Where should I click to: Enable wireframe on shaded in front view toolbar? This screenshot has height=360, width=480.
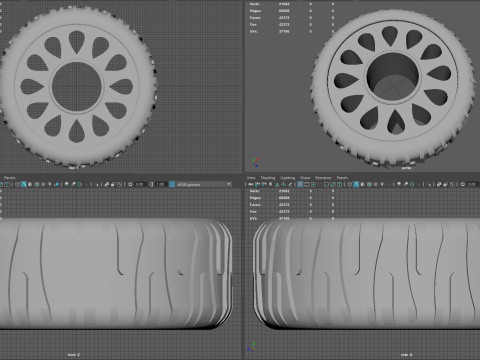click(37, 184)
